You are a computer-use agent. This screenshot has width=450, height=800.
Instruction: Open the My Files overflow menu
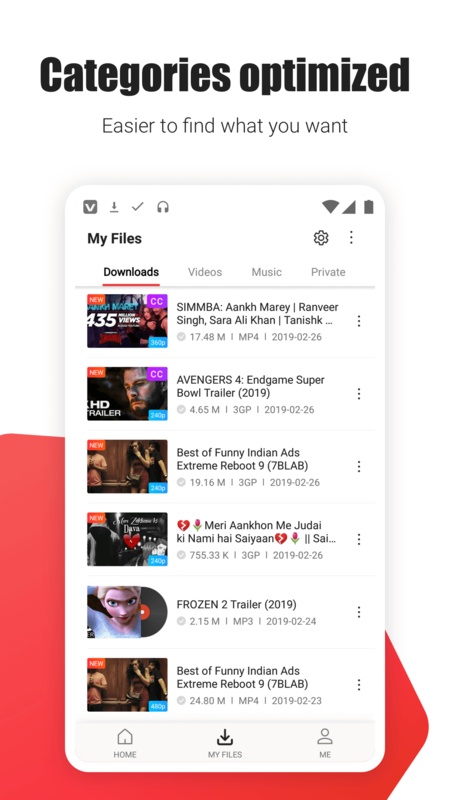point(351,237)
